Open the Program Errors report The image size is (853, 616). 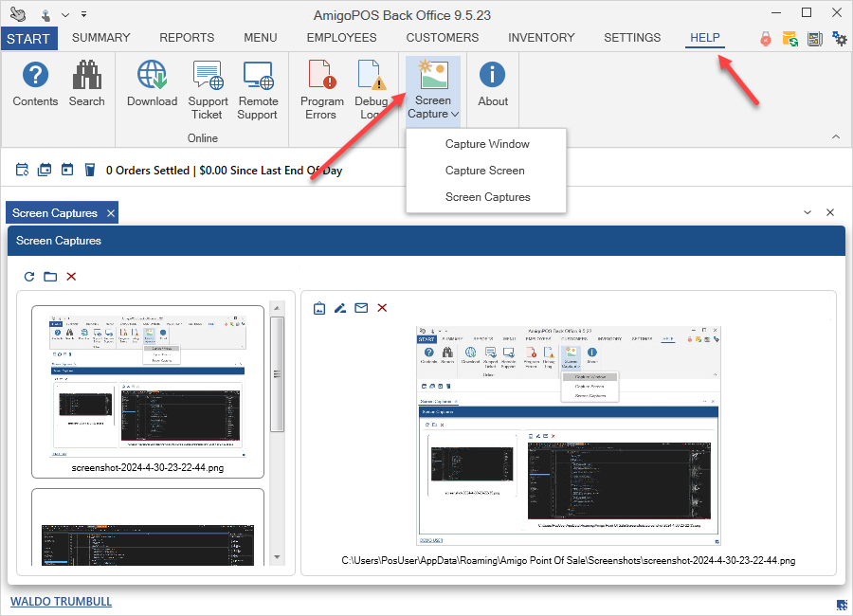tap(321, 90)
